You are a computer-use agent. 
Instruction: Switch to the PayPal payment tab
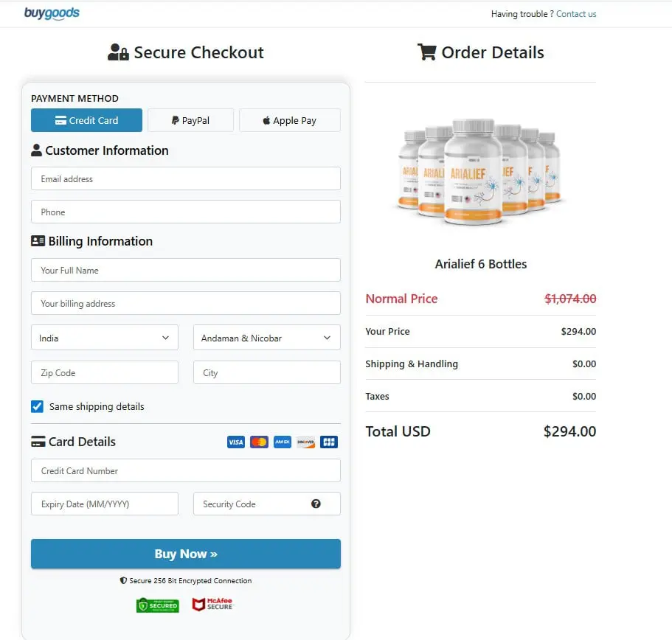point(190,119)
